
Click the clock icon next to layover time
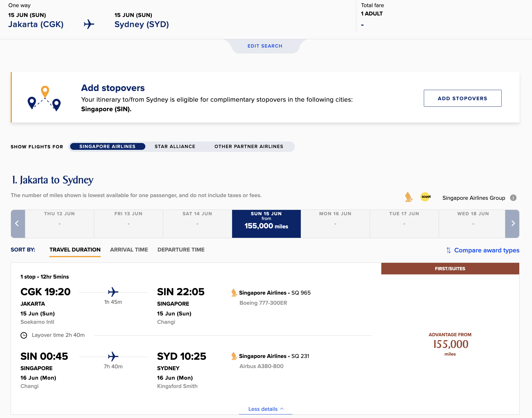(x=24, y=335)
